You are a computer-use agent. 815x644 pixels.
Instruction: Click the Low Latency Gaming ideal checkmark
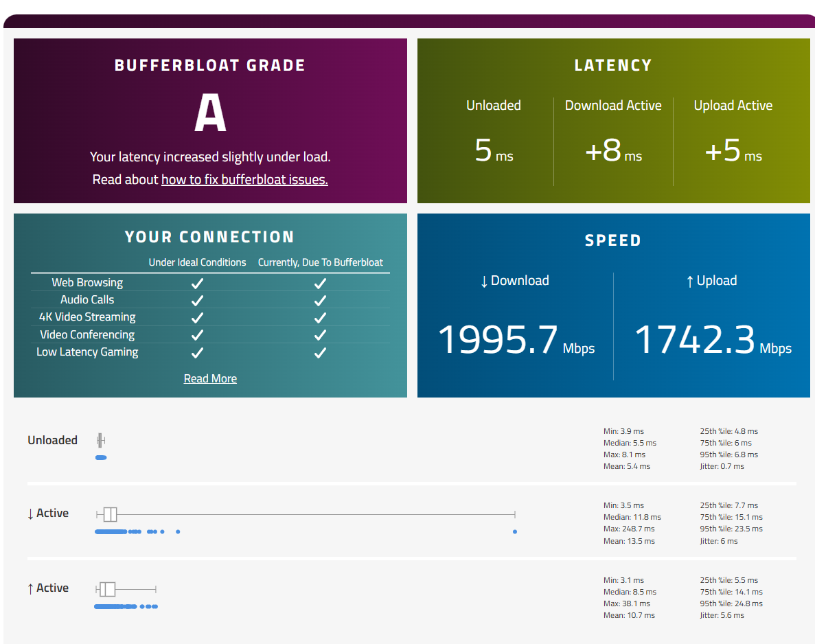click(x=197, y=353)
